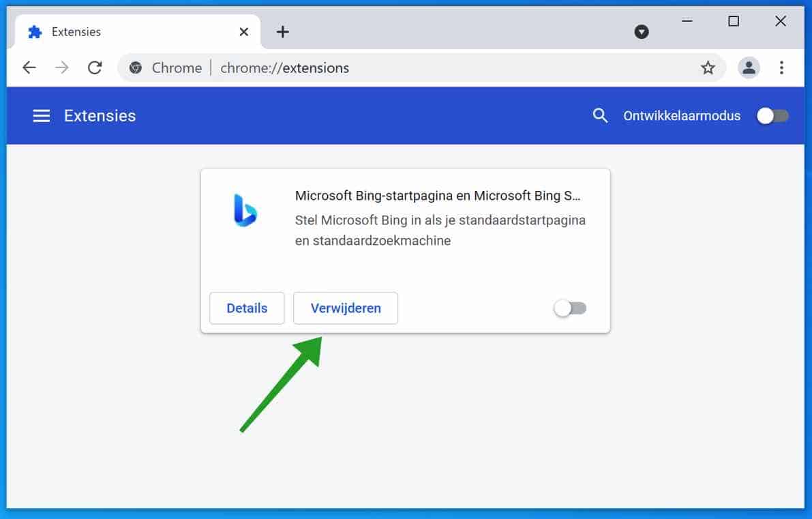
Task: Close the Chrome window
Action: pyautogui.click(x=781, y=21)
